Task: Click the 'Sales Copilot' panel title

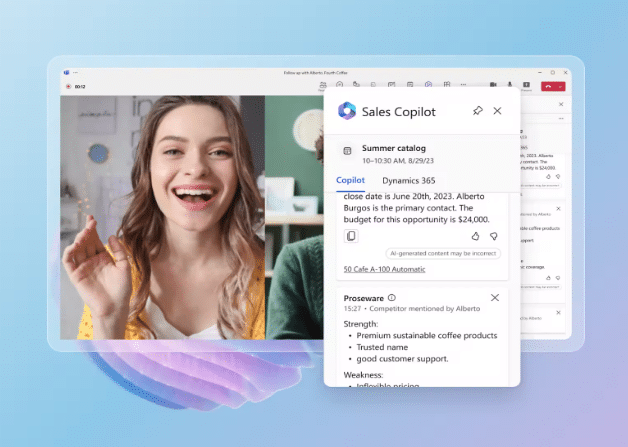Action: coord(399,112)
